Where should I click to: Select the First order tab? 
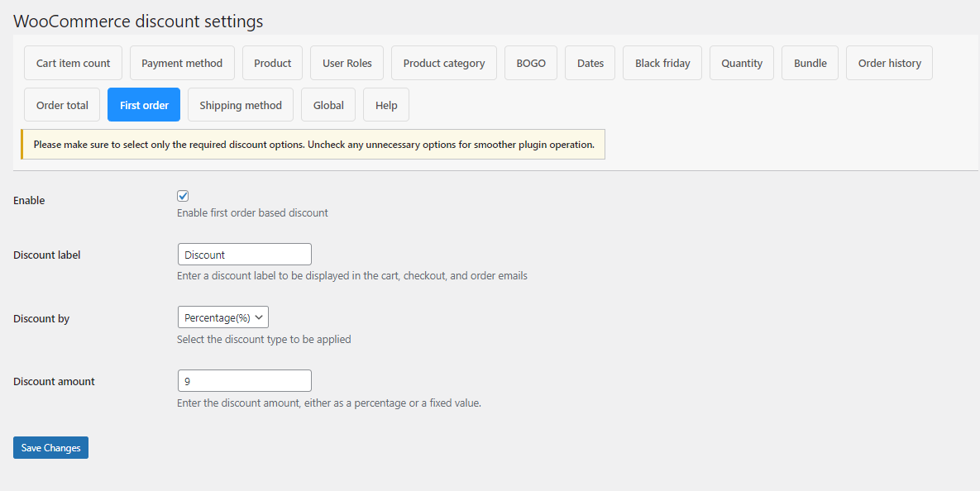click(143, 104)
